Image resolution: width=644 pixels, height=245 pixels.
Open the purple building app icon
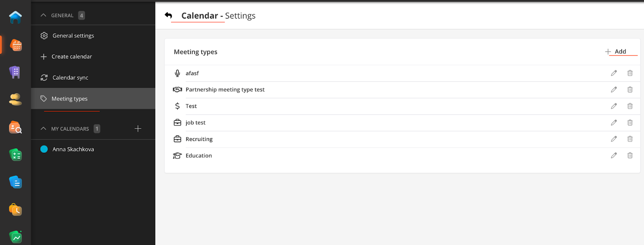click(x=15, y=72)
